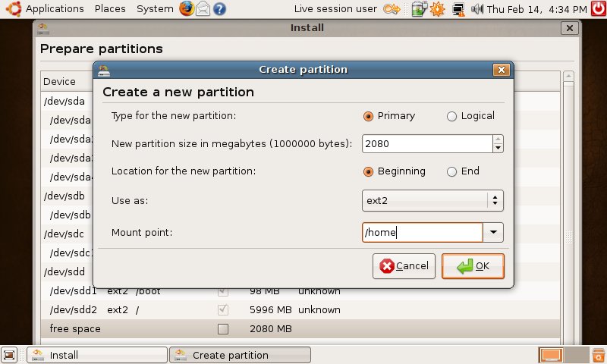
Task: Open Firefox browser from top panel
Action: click(187, 8)
